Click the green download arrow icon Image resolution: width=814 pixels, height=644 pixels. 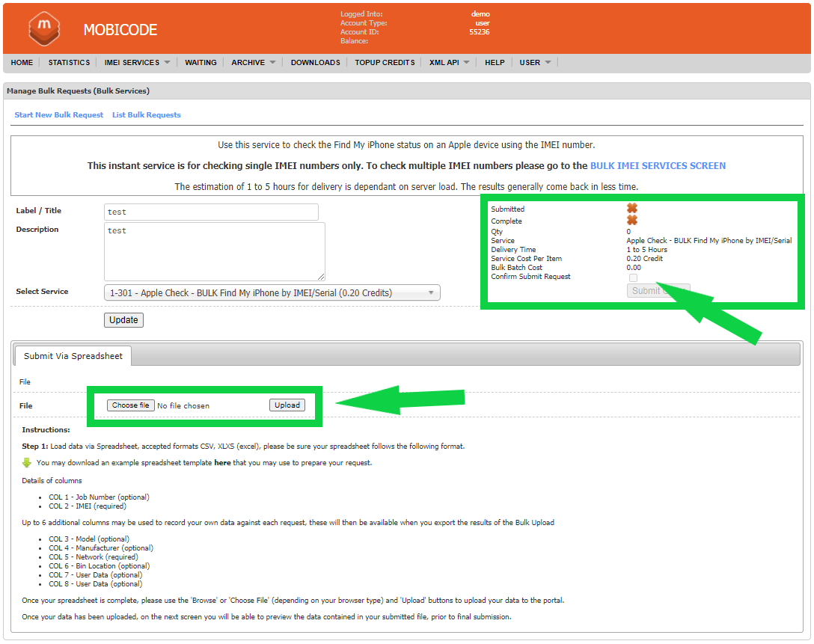pyautogui.click(x=27, y=462)
